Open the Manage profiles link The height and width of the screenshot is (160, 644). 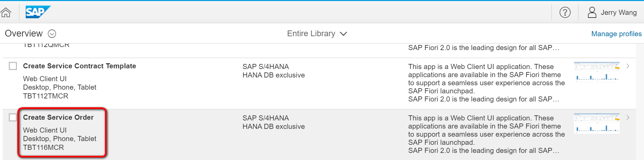tap(616, 34)
